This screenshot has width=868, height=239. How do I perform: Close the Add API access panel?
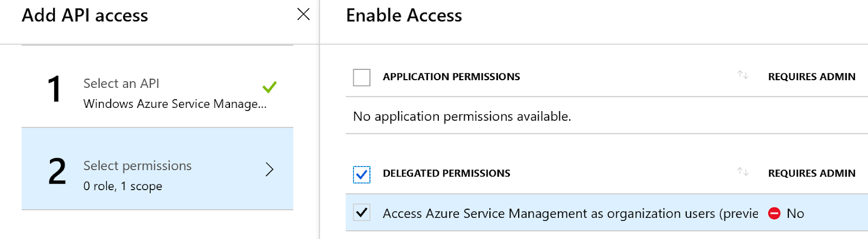[x=303, y=14]
